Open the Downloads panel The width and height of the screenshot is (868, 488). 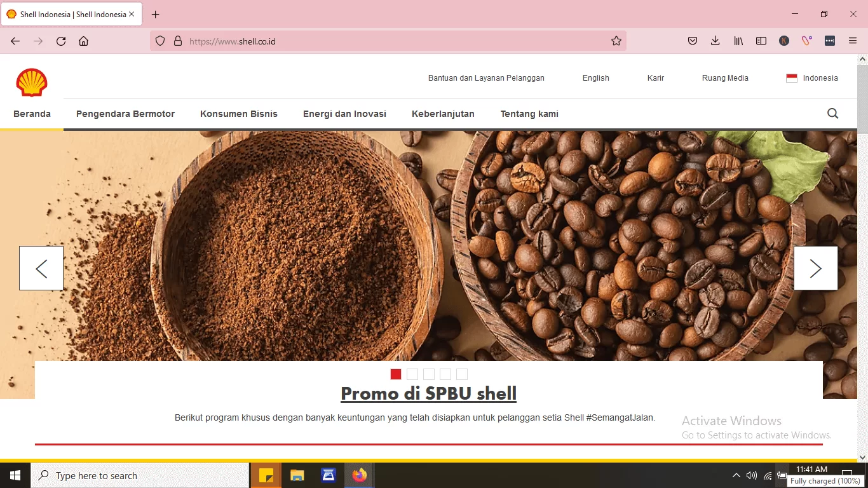(715, 41)
